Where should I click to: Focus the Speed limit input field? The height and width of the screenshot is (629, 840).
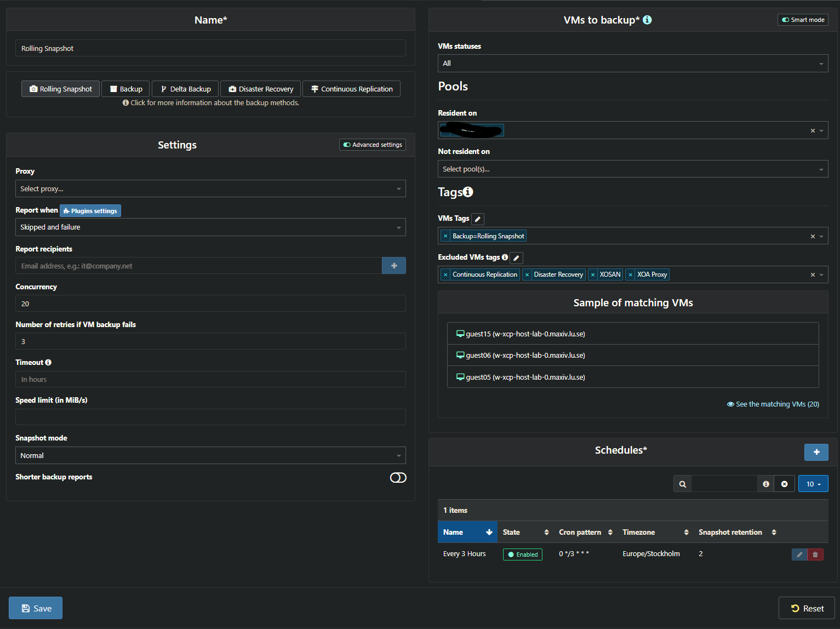210,417
